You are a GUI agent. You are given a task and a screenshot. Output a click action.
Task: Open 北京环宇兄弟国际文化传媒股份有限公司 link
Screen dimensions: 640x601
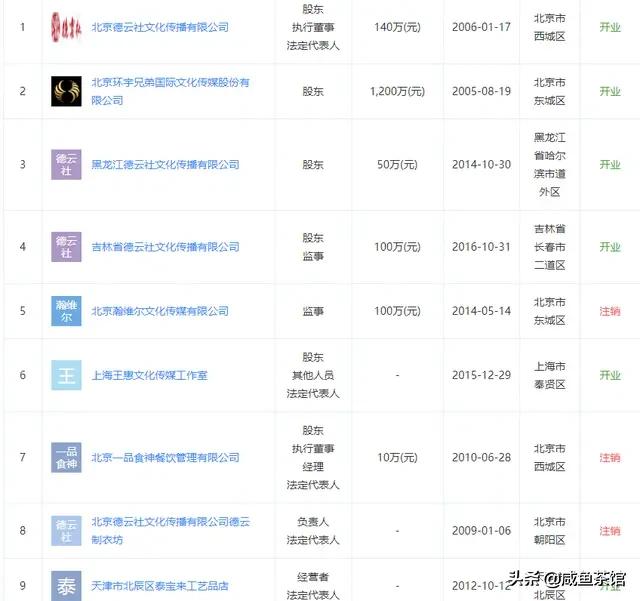point(170,91)
